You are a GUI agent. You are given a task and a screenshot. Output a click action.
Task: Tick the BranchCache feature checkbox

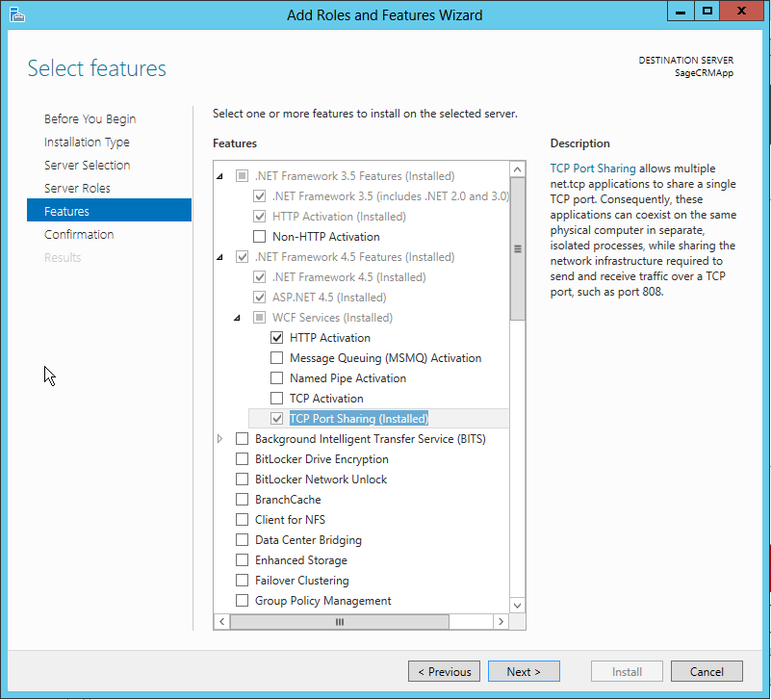(243, 500)
